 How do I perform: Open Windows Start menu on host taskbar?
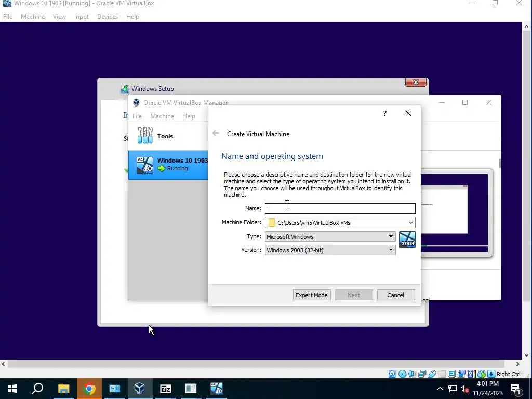coord(12,389)
